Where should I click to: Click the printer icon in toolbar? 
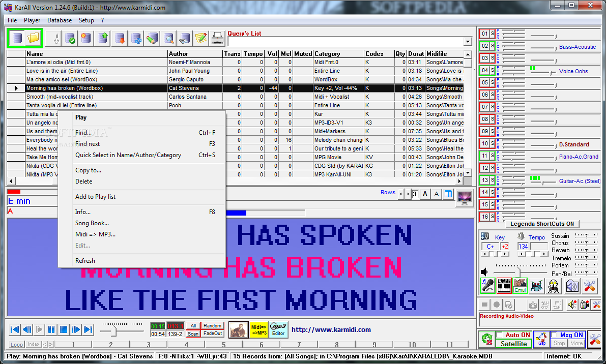218,38
